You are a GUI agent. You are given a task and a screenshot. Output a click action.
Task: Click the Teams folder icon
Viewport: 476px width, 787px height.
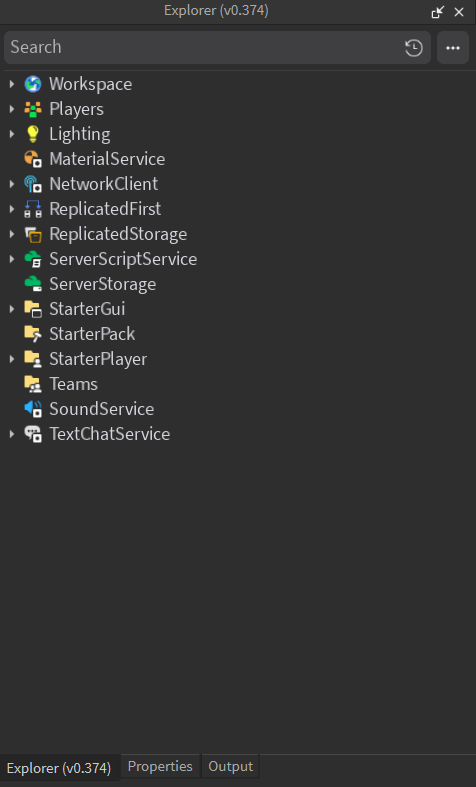tap(33, 384)
